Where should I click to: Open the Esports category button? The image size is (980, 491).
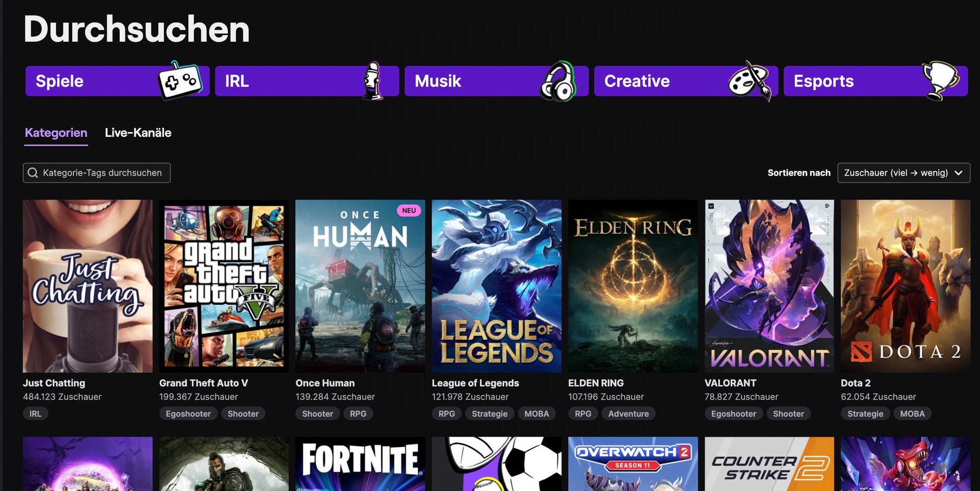coord(875,81)
